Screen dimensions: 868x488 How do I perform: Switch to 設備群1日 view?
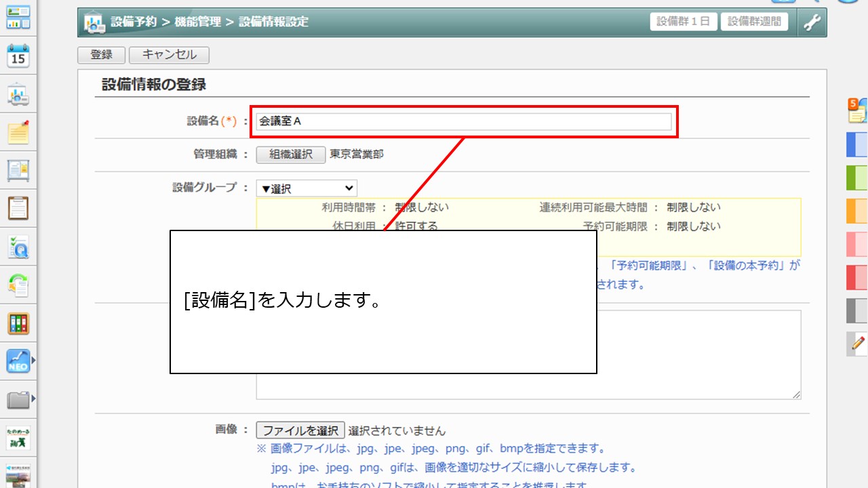pyautogui.click(x=684, y=22)
